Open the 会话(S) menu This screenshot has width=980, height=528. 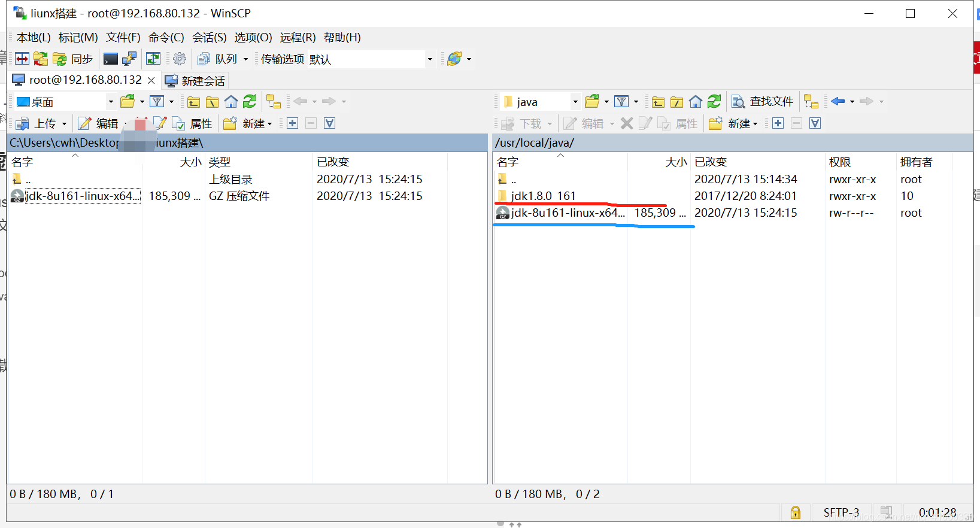(x=210, y=37)
